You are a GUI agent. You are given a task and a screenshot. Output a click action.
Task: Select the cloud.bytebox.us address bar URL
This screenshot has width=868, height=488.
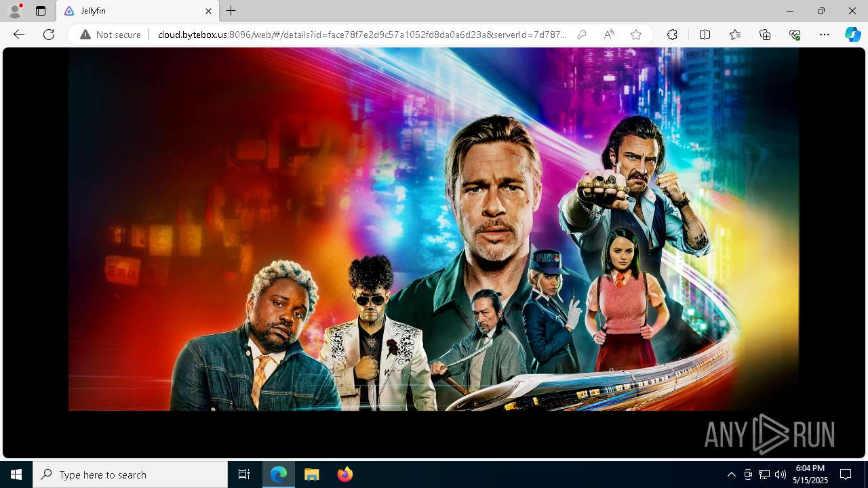coord(362,35)
